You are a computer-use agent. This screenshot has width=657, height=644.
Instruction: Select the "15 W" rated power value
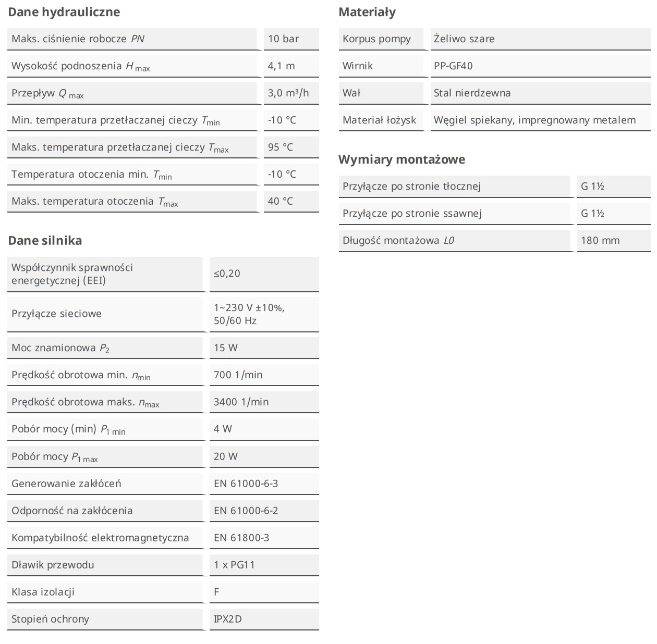pyautogui.click(x=226, y=348)
